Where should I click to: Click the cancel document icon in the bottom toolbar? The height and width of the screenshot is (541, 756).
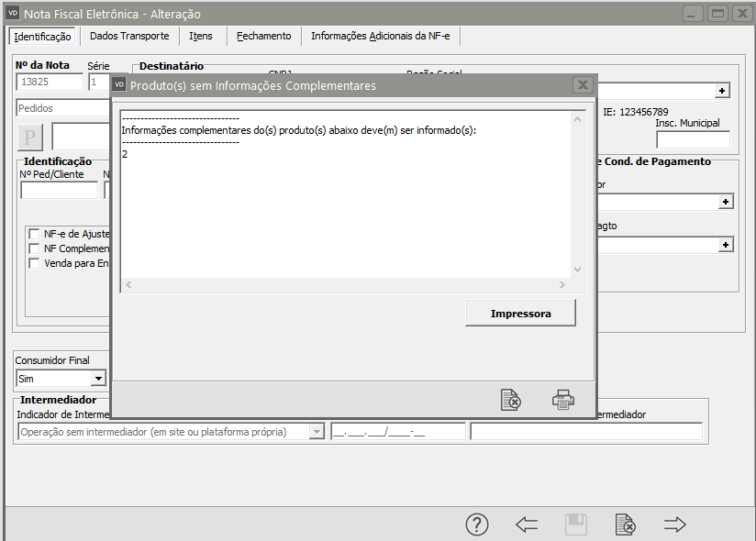coord(626,524)
